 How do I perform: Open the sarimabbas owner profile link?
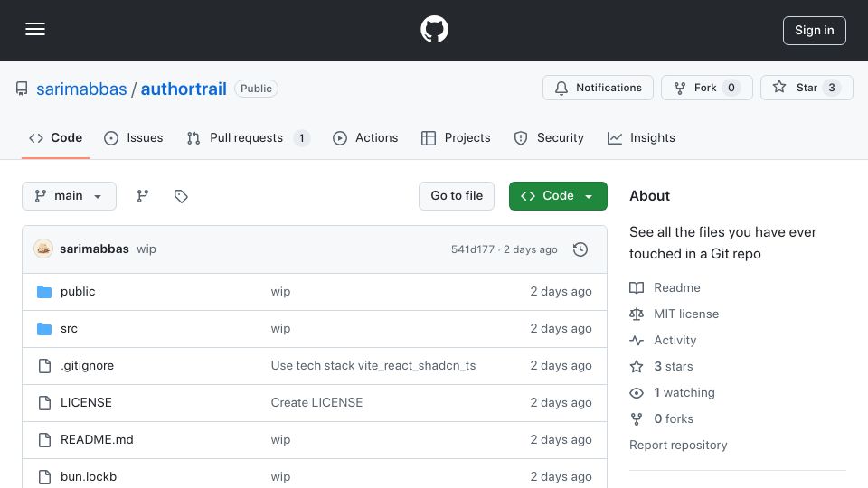click(x=81, y=89)
